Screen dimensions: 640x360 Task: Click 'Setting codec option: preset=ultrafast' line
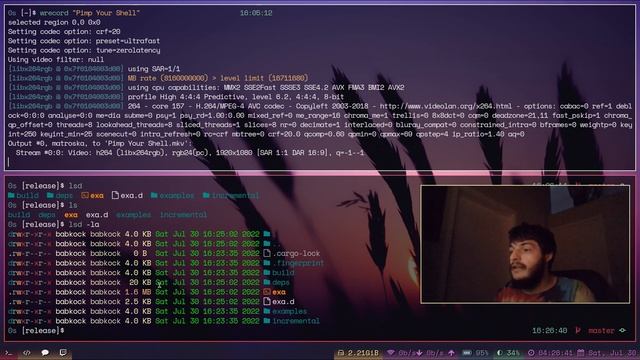(84, 41)
